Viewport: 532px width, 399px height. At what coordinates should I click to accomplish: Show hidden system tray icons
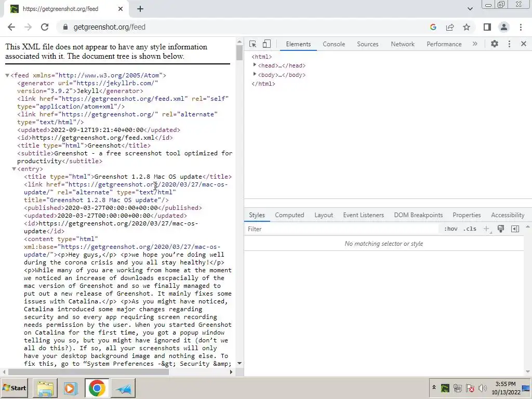pos(434,388)
